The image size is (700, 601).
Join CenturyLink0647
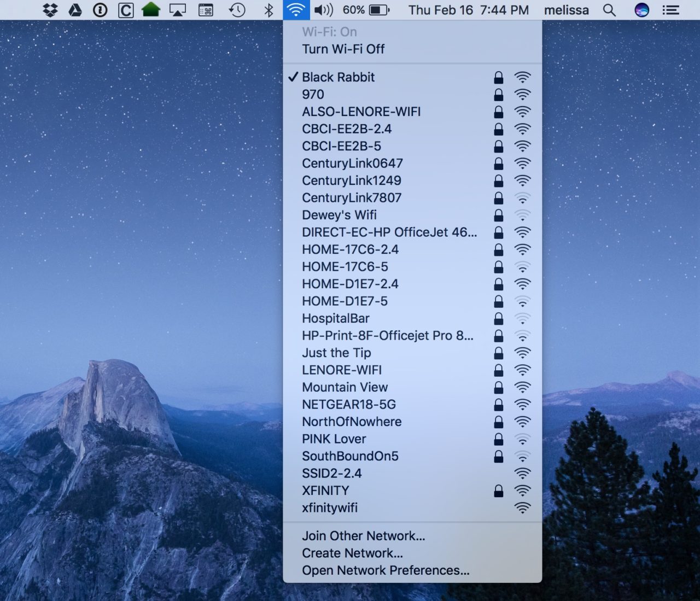[x=412, y=164]
